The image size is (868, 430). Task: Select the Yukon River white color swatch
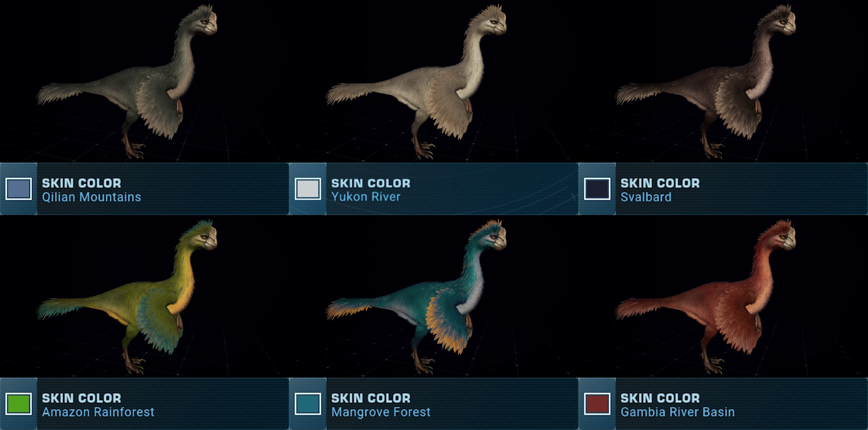308,189
